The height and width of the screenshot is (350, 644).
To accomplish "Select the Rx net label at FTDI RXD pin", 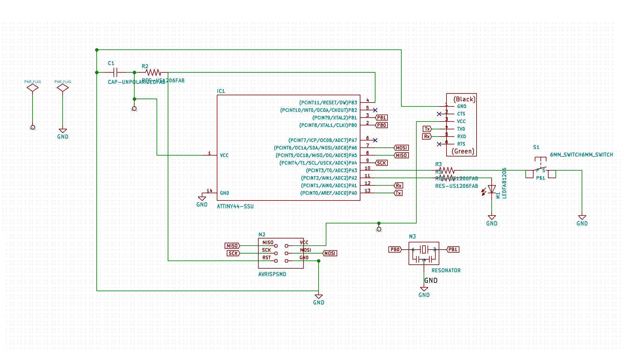I will [427, 137].
